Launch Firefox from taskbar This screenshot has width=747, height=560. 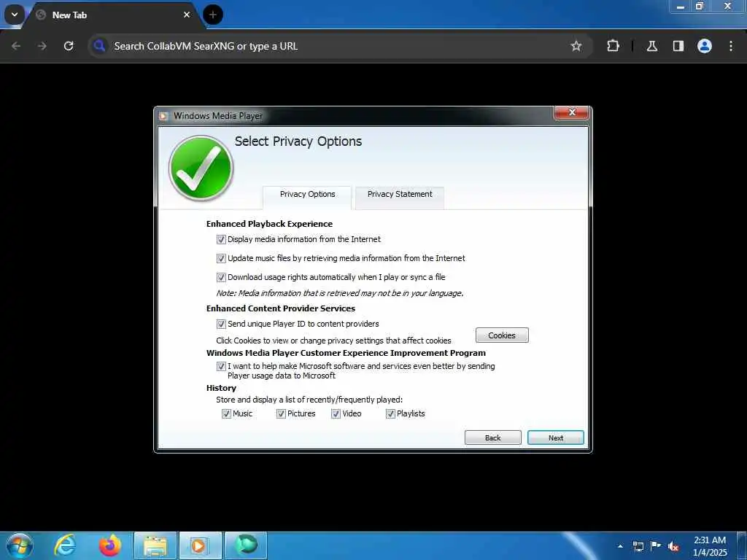pos(110,545)
